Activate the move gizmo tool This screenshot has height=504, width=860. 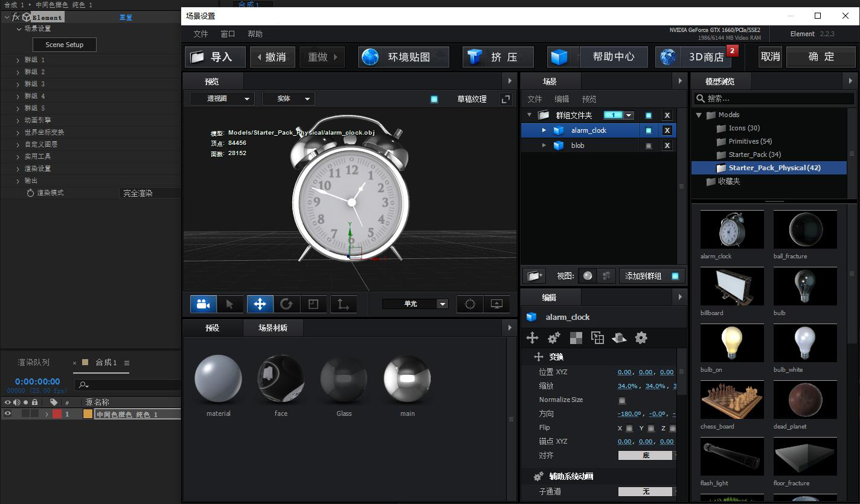[x=260, y=304]
